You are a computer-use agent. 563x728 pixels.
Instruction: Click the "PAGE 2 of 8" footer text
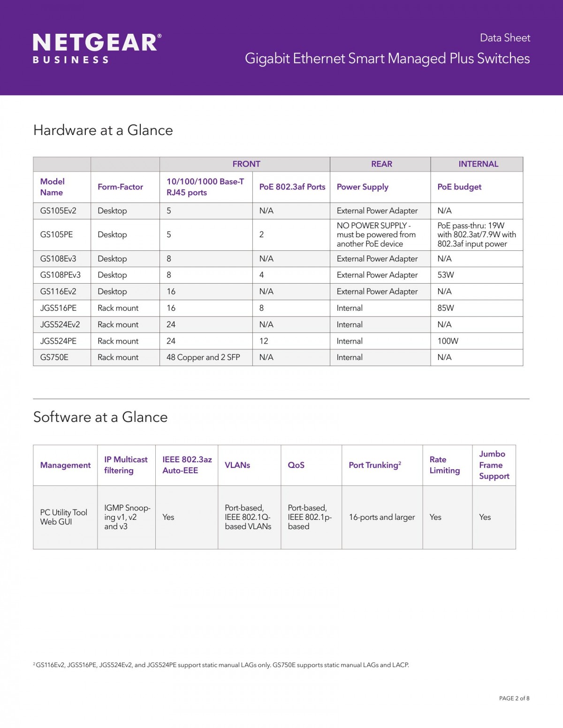[x=514, y=698]
